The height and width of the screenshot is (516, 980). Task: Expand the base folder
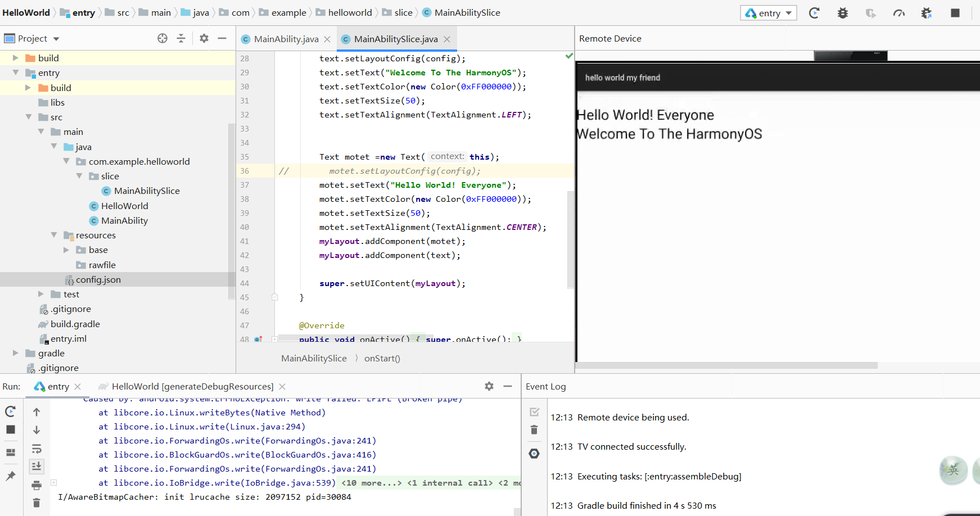[x=66, y=250]
